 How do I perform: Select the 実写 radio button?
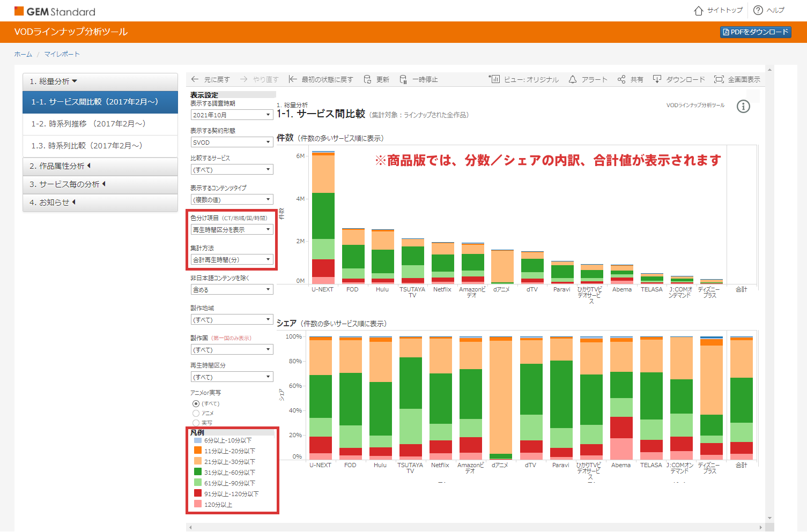(196, 423)
